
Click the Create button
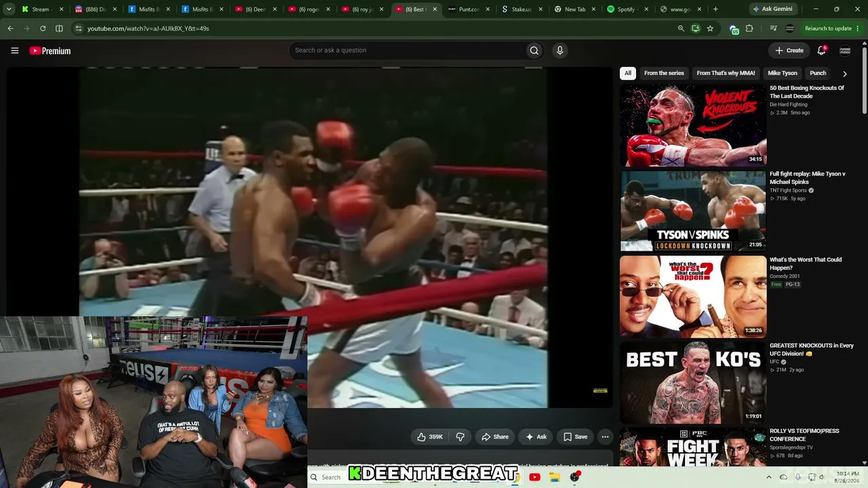(x=789, y=50)
